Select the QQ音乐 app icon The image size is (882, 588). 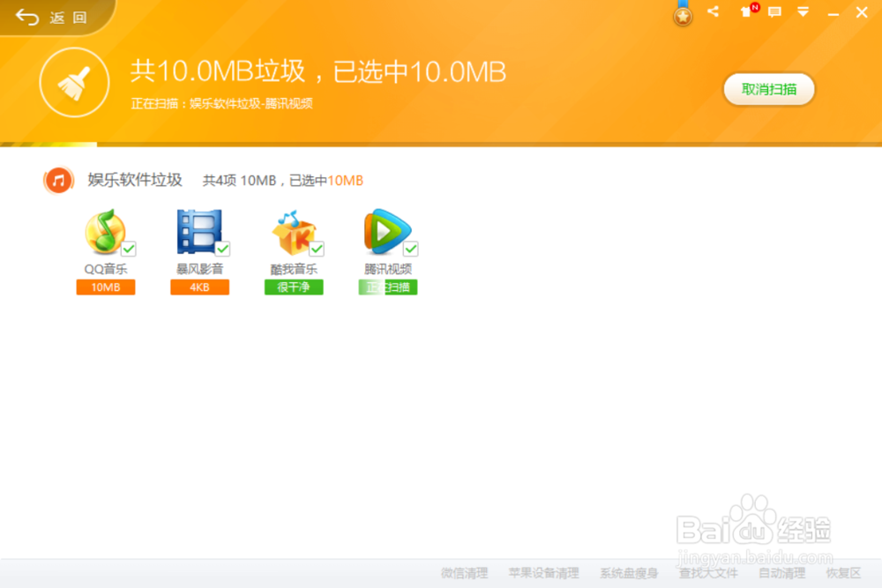tap(105, 231)
